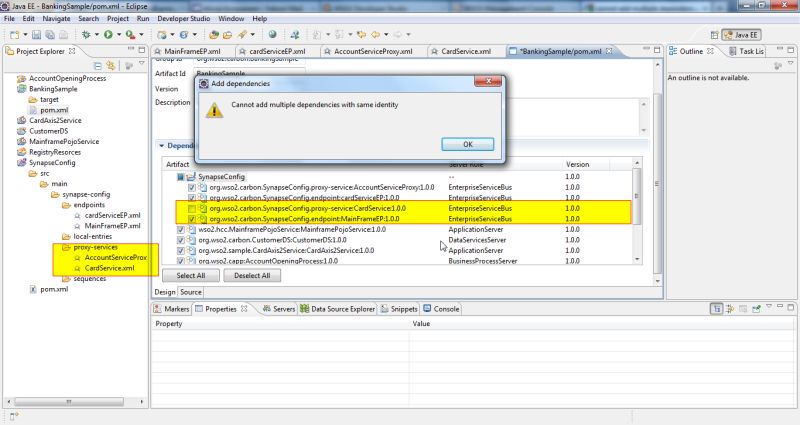Close the Add dependencies dialog

[488, 82]
